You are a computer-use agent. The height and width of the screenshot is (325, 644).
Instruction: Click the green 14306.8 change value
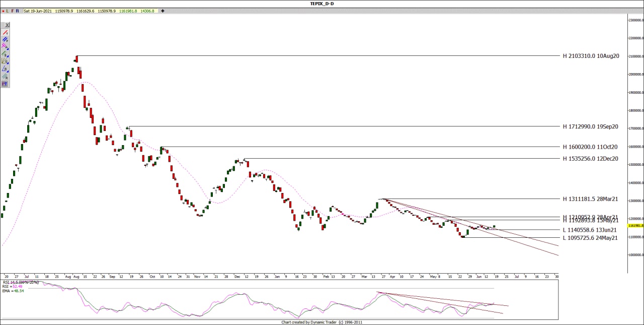tap(147, 11)
